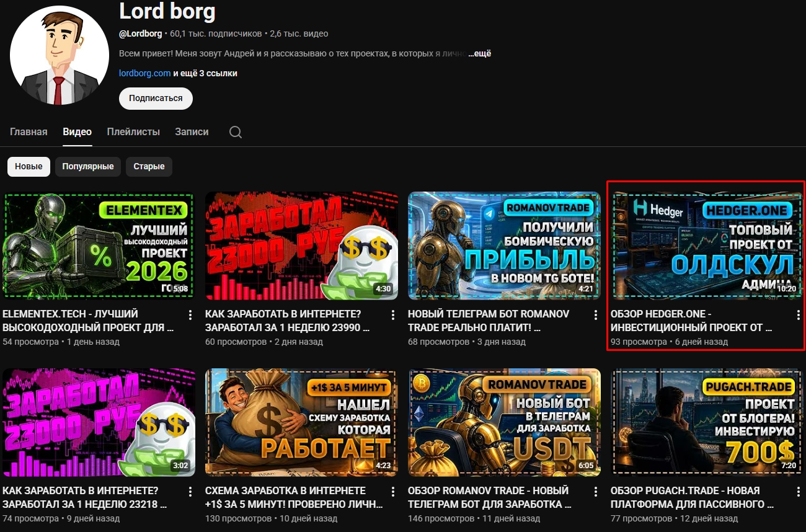Screen dimensions: 806x532
Task: Select the Видео tab
Action: [77, 131]
